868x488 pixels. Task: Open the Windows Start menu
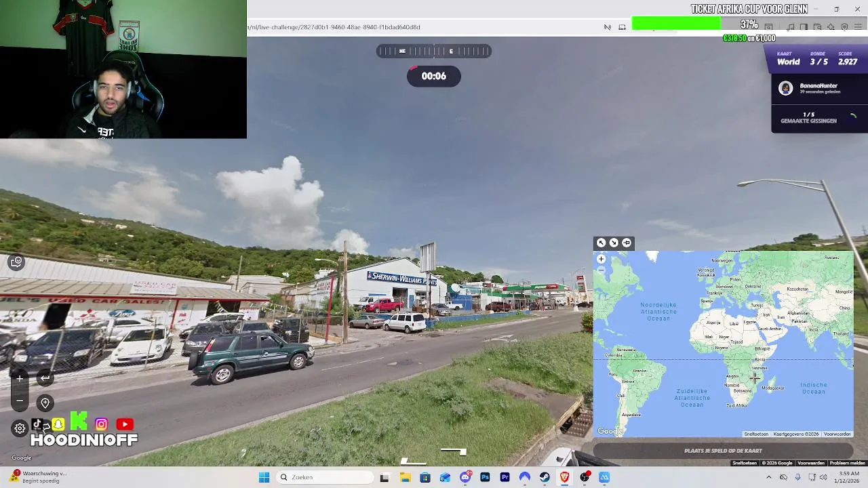pos(264,477)
